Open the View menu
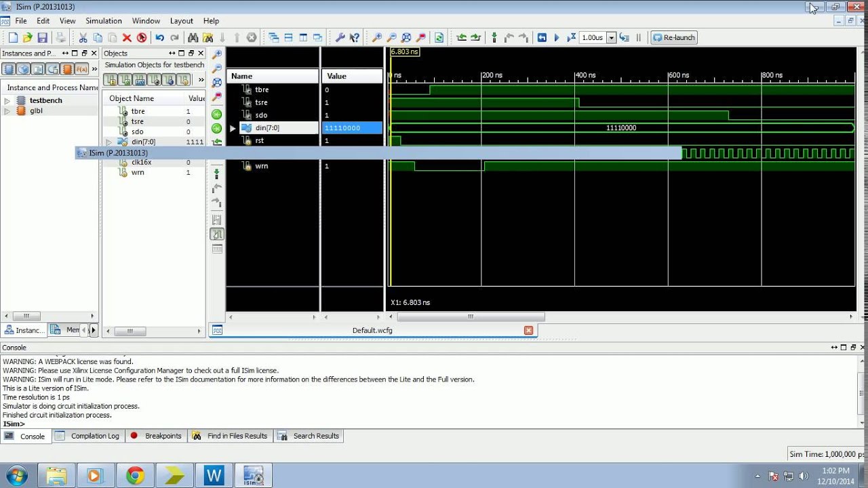This screenshot has height=488, width=868. [x=67, y=21]
